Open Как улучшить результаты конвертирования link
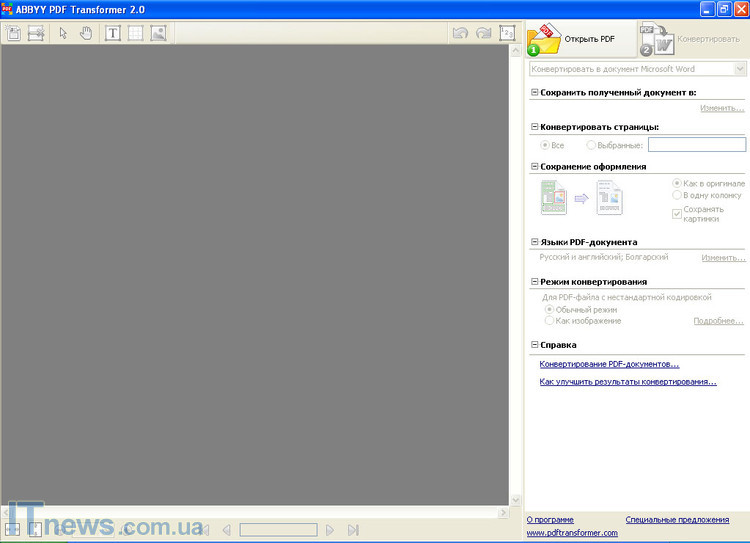 628,382
